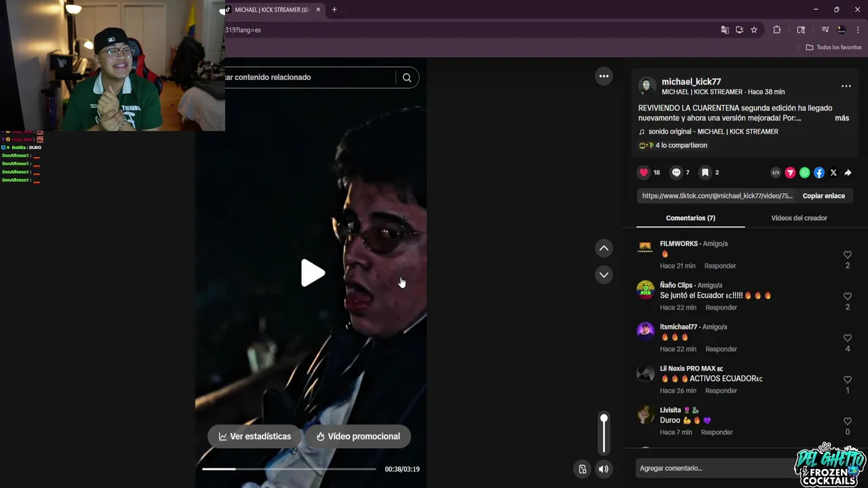Reply to the Lil Nexis PRO MAX comment
Screen dimensions: 868x488
[721, 390]
